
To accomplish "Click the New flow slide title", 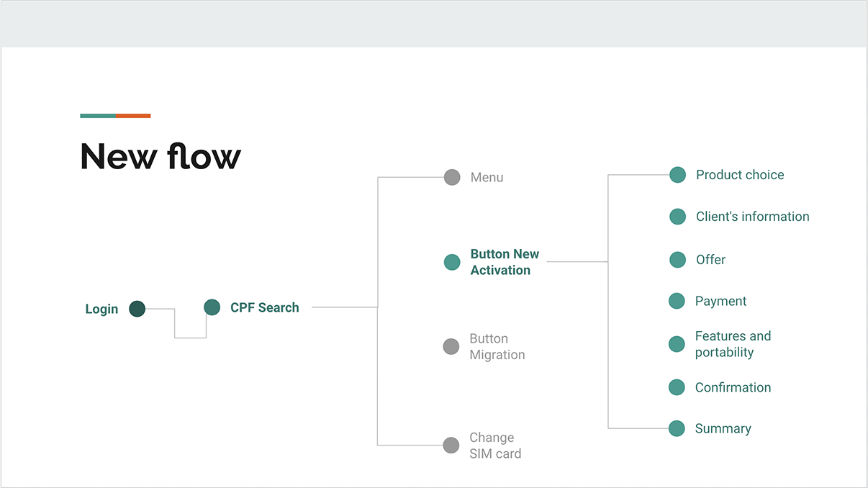I will pos(161,156).
